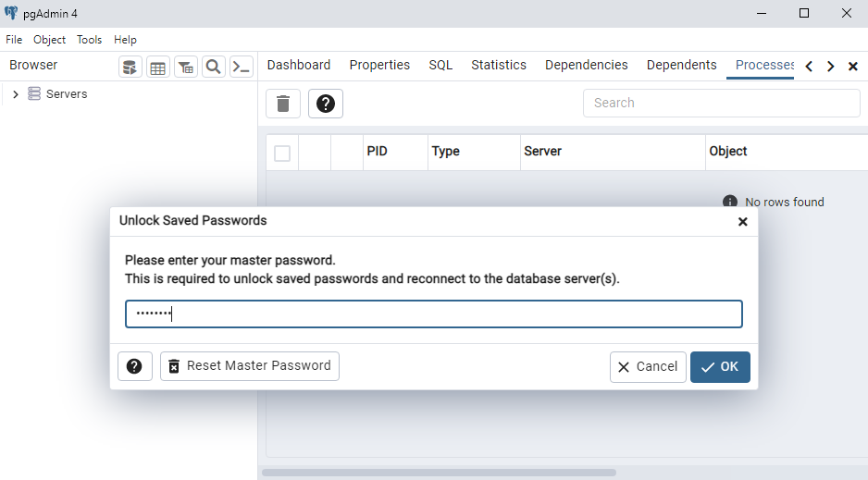Click the Filtered Rows icon in Browser toolbar

click(186, 67)
